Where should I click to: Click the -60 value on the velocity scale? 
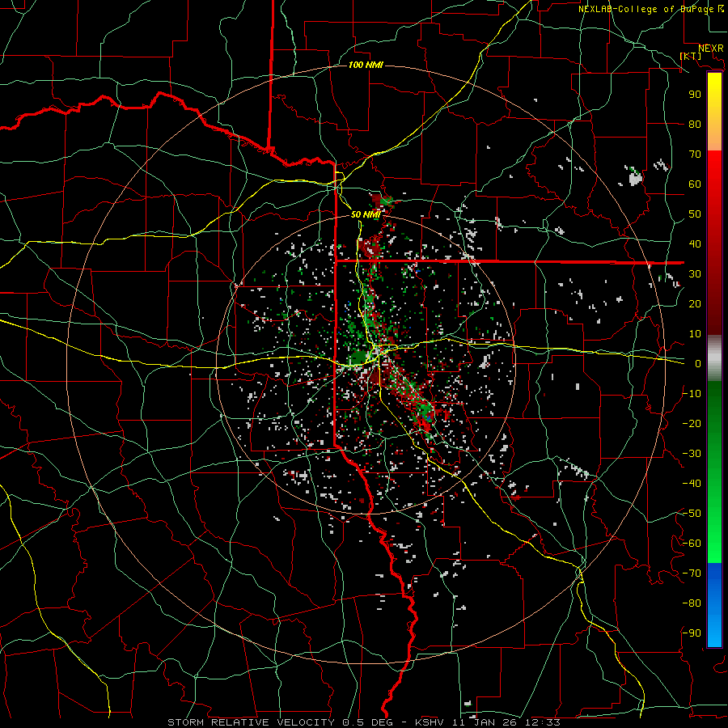(x=692, y=544)
